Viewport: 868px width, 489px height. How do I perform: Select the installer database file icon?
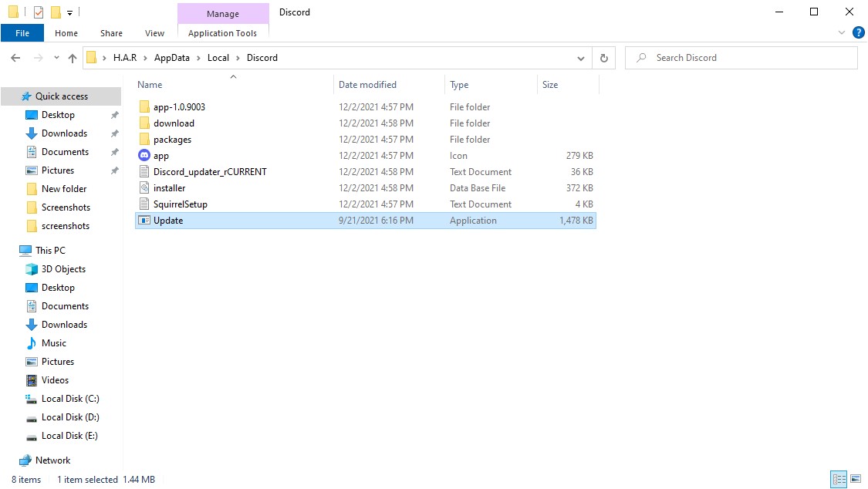click(144, 188)
